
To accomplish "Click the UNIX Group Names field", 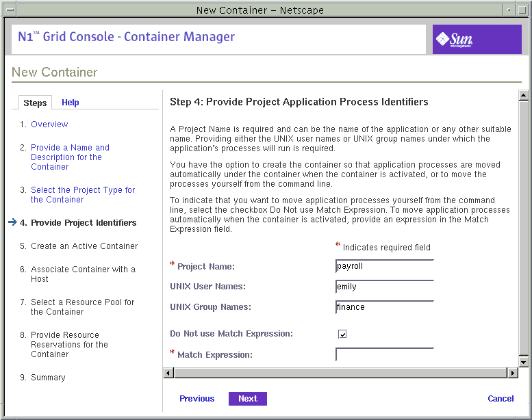I will click(x=384, y=306).
